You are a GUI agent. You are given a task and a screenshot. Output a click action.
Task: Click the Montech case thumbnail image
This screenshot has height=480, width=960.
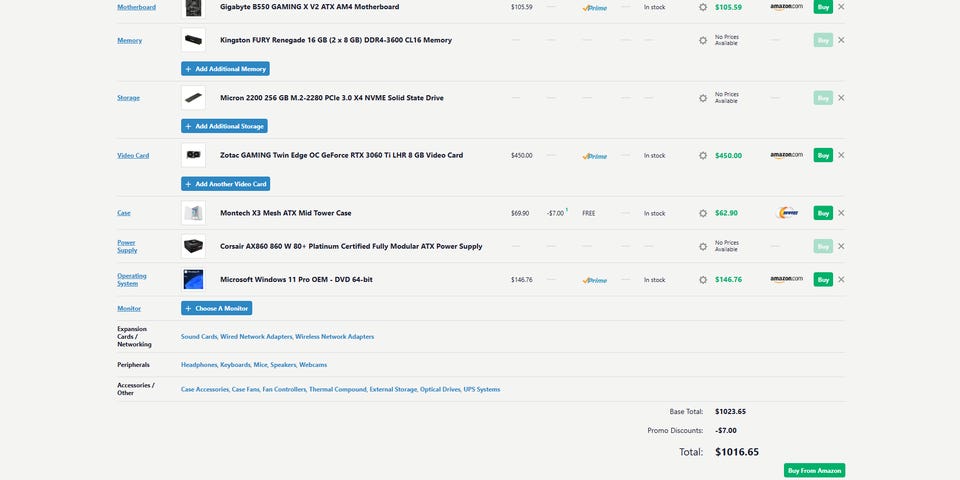click(x=193, y=213)
